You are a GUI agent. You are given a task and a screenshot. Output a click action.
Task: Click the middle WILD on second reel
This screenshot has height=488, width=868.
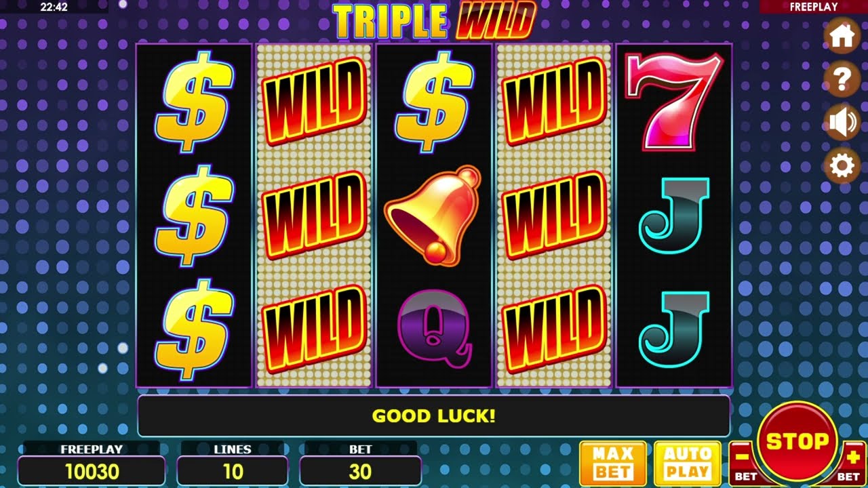pos(314,214)
